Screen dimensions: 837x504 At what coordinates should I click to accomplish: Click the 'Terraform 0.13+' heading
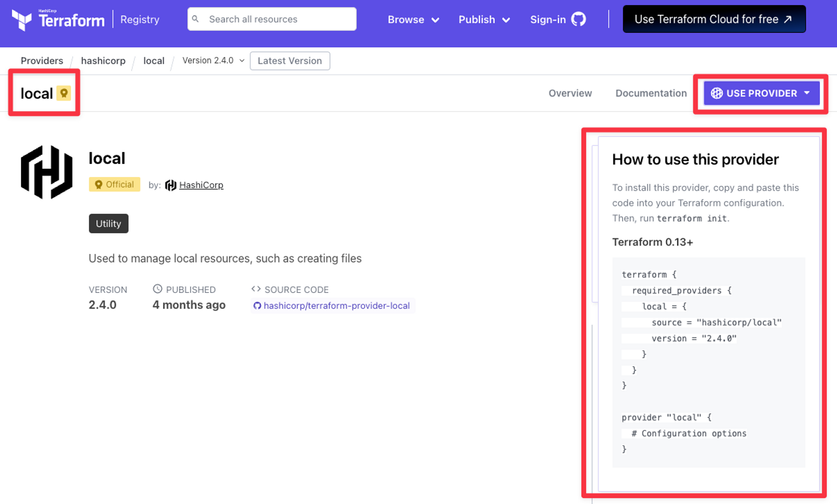tap(652, 242)
